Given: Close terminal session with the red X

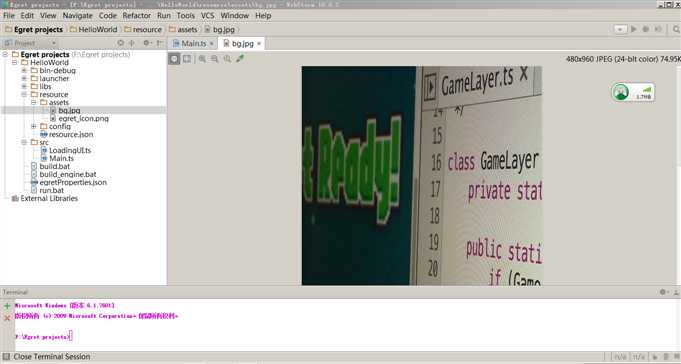Looking at the screenshot, I should click(x=7, y=318).
